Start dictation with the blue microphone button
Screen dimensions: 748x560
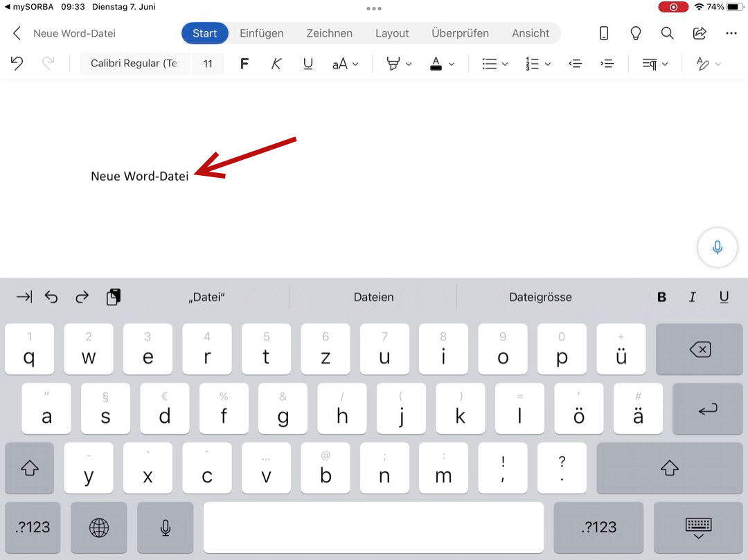[718, 247]
